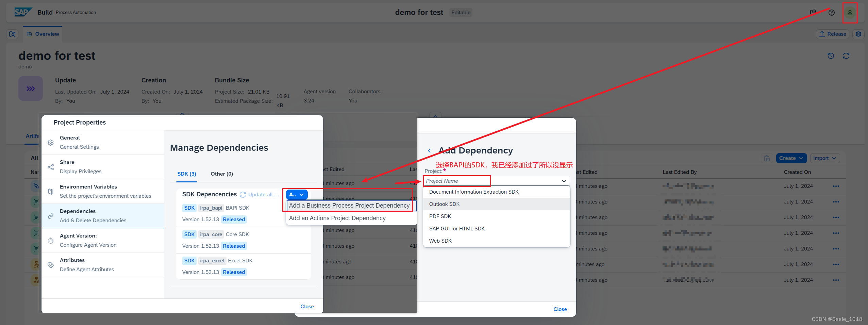Open the notifications icon in header
The height and width of the screenshot is (325, 868).
(x=813, y=12)
